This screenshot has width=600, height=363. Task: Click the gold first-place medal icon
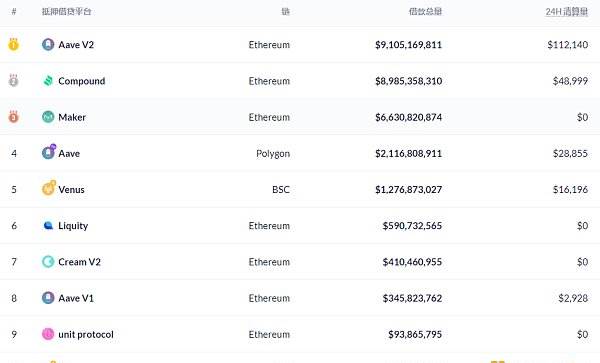tap(13, 44)
